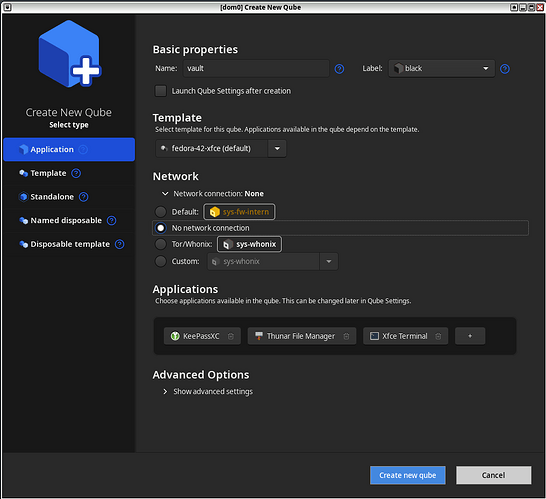Click the Basic properties heading
Screen dimensions: 546x499
(x=195, y=50)
